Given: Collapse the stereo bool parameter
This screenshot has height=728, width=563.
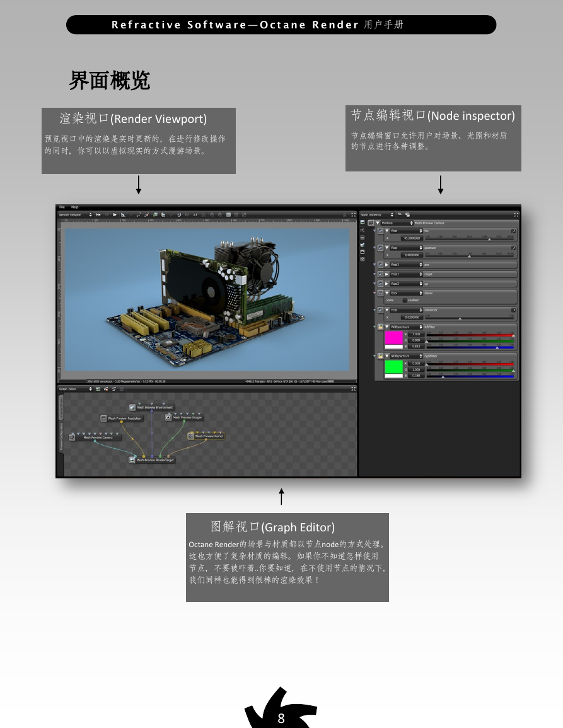Looking at the screenshot, I should [387, 293].
